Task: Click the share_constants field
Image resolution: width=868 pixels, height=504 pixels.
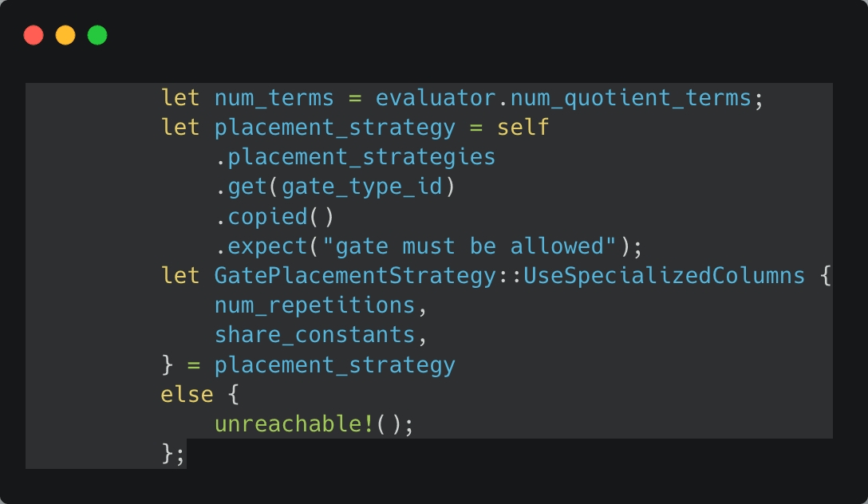Action: pos(314,335)
